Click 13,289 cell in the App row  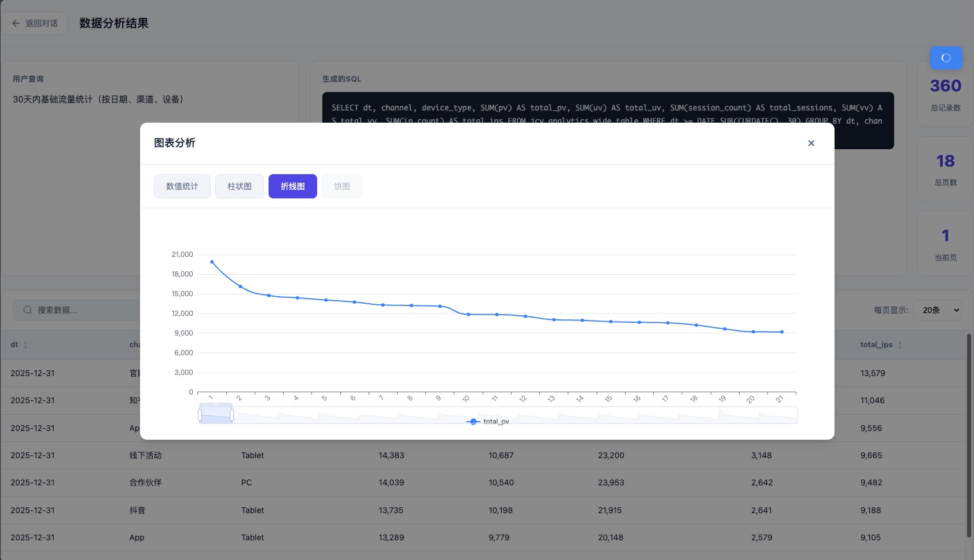(391, 537)
